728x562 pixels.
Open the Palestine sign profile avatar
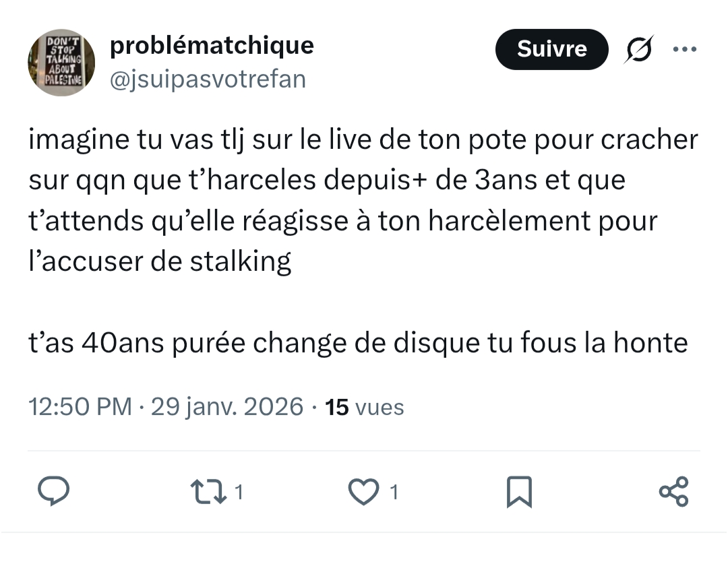pyautogui.click(x=61, y=62)
